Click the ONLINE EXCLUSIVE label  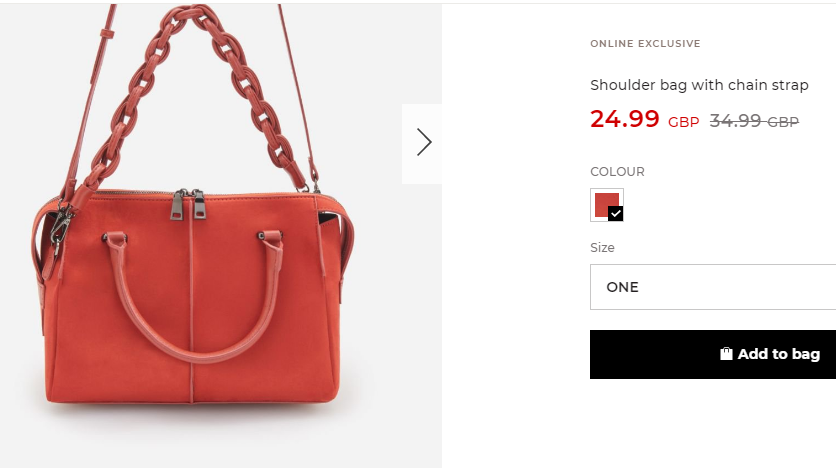pyautogui.click(x=645, y=44)
